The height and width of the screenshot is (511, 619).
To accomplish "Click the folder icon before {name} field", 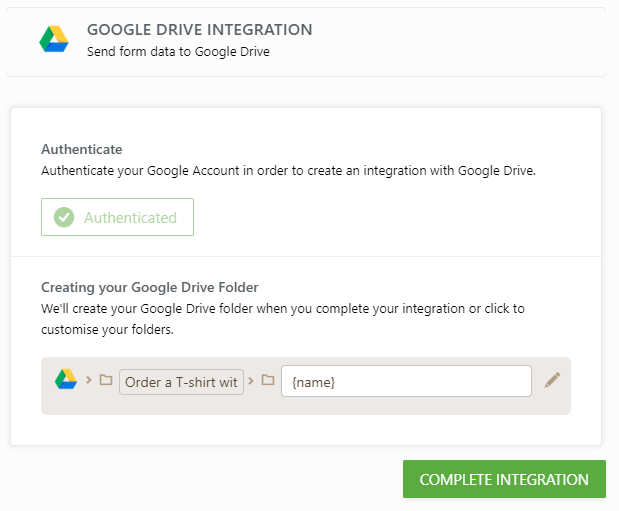I will tap(267, 380).
